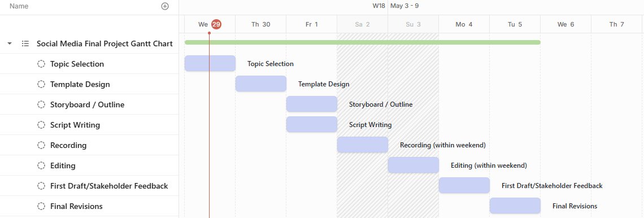Screen dimensions: 644x218
Task: Click the list icon beside Social Media Final Project
Action: [x=25, y=43]
